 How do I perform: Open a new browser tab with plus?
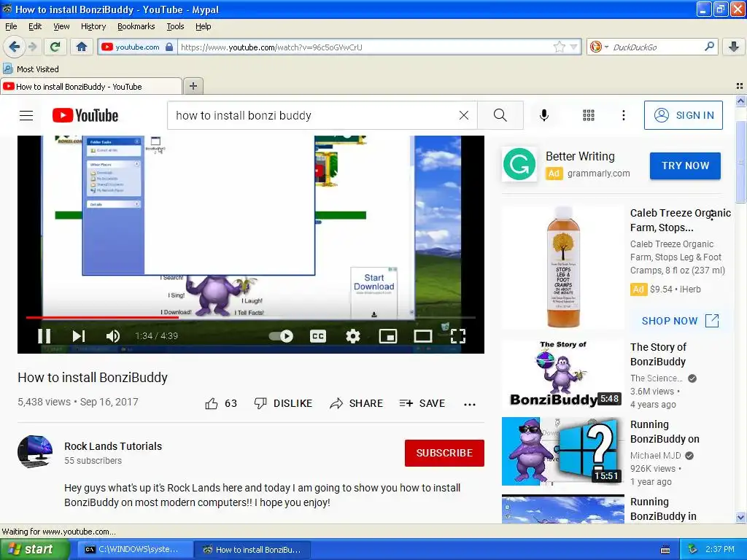pyautogui.click(x=193, y=86)
